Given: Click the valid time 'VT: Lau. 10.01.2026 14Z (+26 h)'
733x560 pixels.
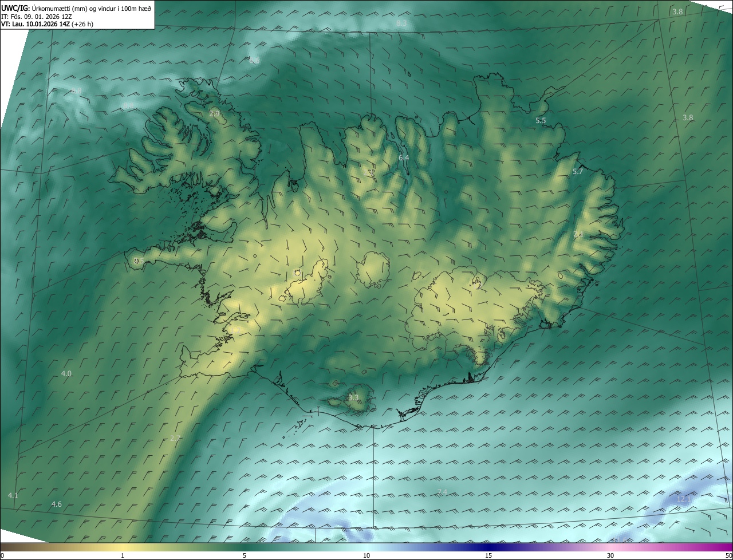Looking at the screenshot, I should pyautogui.click(x=47, y=24).
